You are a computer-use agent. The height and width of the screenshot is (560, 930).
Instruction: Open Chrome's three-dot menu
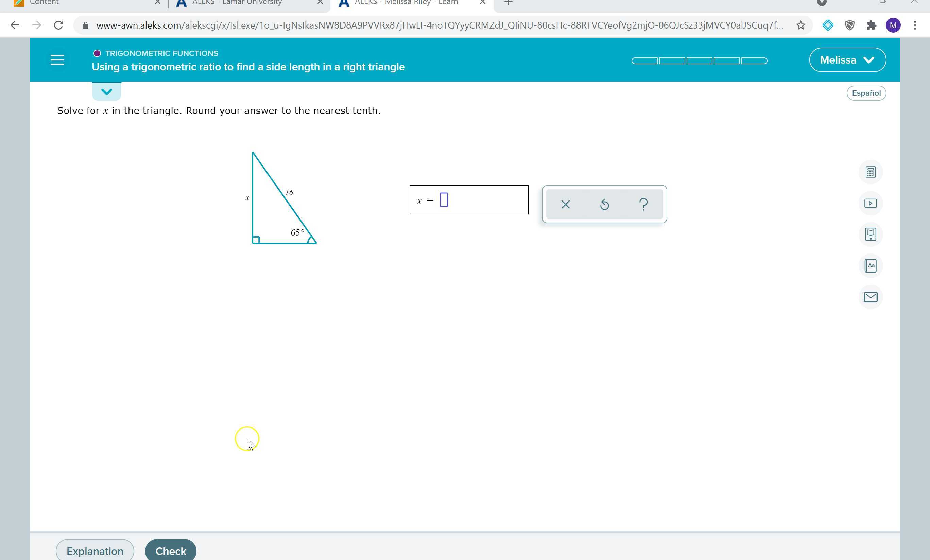coord(915,25)
